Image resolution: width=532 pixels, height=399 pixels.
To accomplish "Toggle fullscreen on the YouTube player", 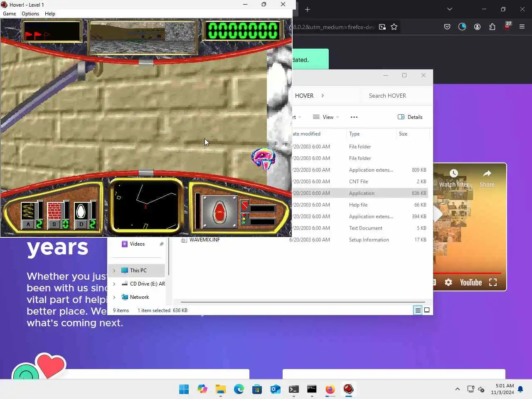I will pyautogui.click(x=493, y=282).
